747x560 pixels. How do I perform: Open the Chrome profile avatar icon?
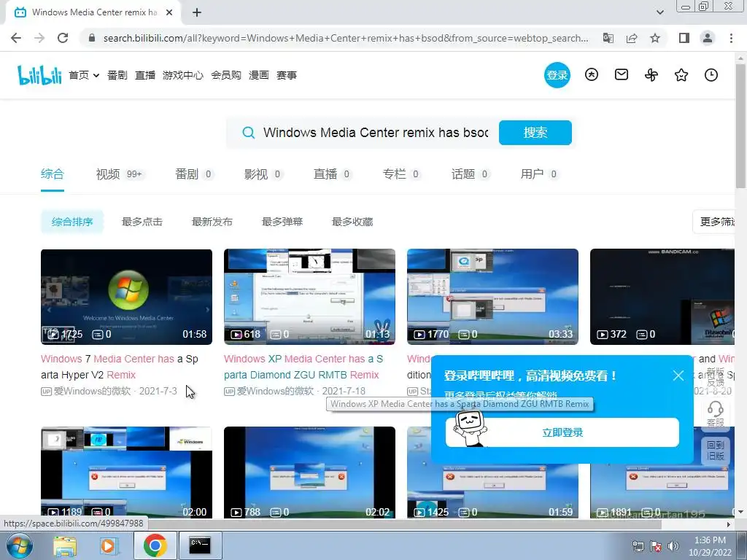(708, 38)
